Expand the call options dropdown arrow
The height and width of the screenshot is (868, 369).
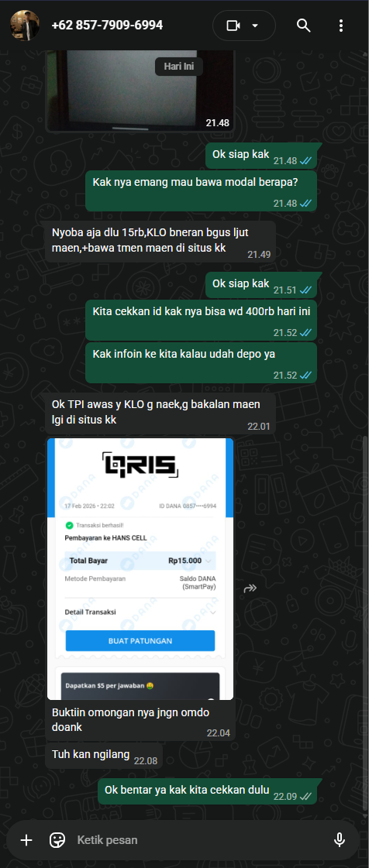pyautogui.click(x=255, y=26)
